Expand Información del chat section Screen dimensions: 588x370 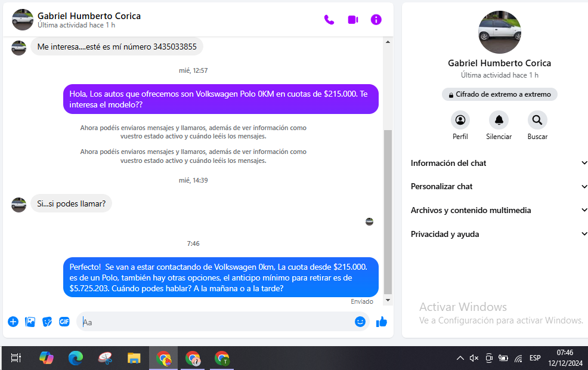pos(499,163)
